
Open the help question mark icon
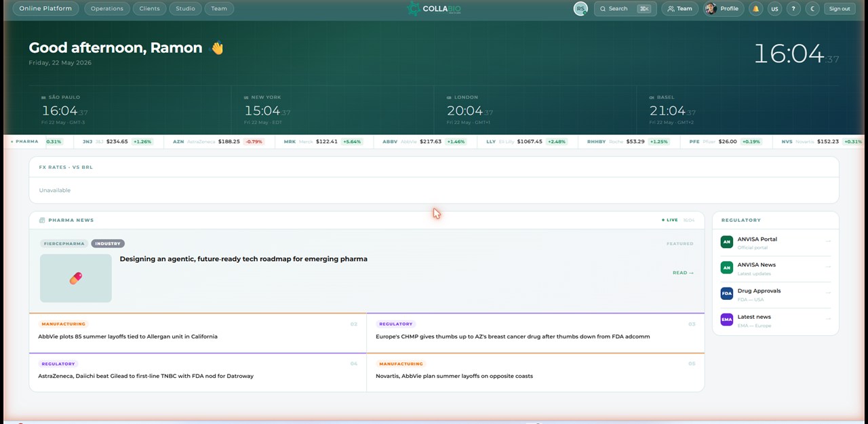[793, 9]
